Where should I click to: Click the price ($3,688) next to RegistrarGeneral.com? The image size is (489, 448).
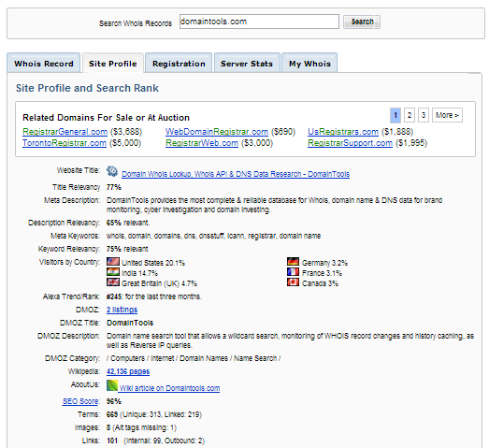click(126, 132)
